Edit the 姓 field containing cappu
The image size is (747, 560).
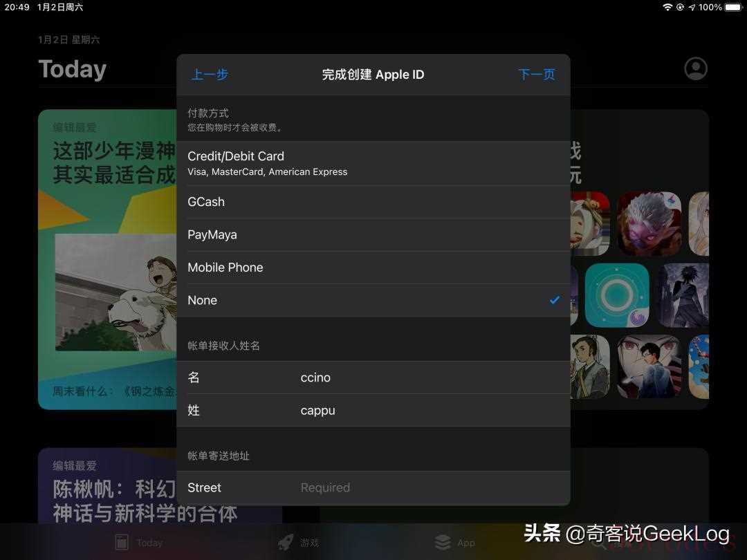point(373,411)
